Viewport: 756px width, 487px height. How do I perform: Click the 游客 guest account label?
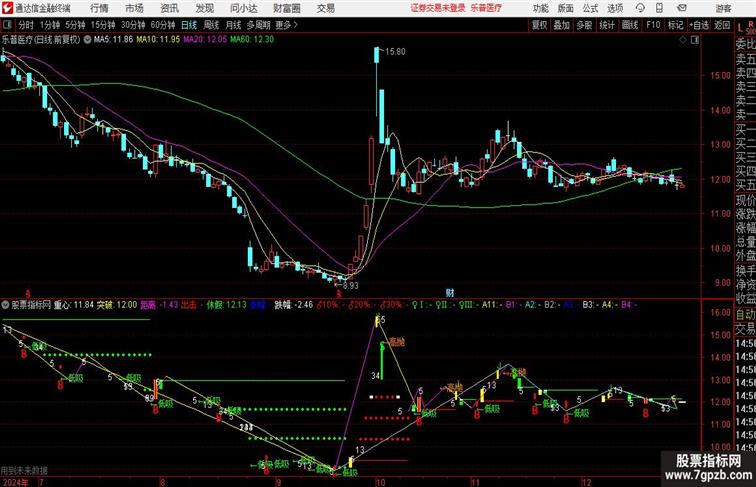click(723, 8)
